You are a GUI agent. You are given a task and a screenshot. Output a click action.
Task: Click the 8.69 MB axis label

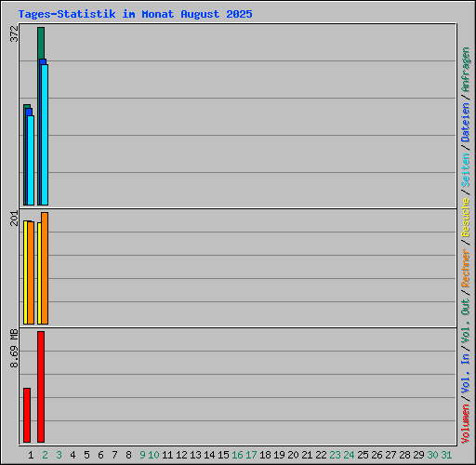(14, 348)
